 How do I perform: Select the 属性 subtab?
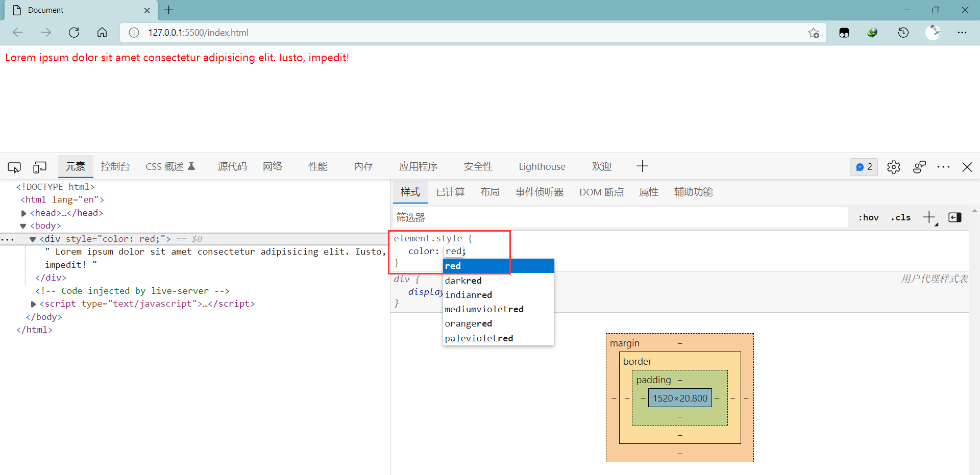[649, 192]
